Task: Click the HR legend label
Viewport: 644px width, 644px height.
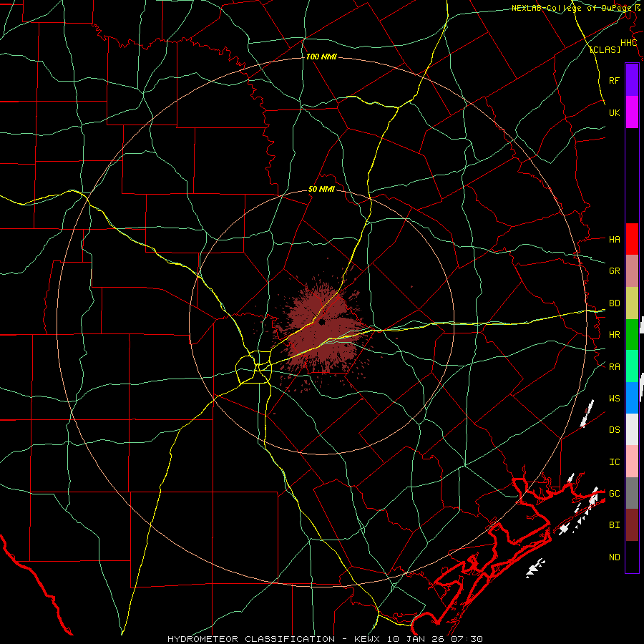Action: [x=614, y=335]
